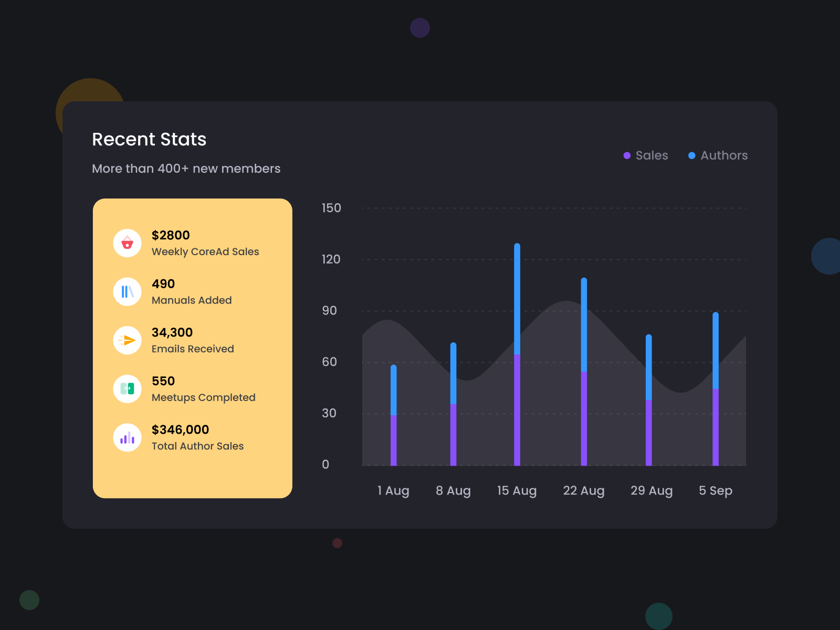Expand the yellow stats summary card
The width and height of the screenshot is (840, 630).
click(x=192, y=348)
